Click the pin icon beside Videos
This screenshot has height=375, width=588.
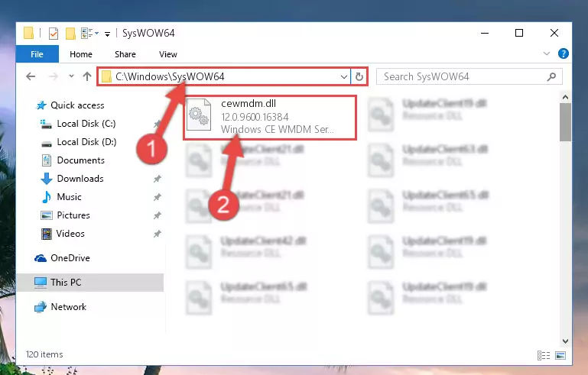pos(157,234)
